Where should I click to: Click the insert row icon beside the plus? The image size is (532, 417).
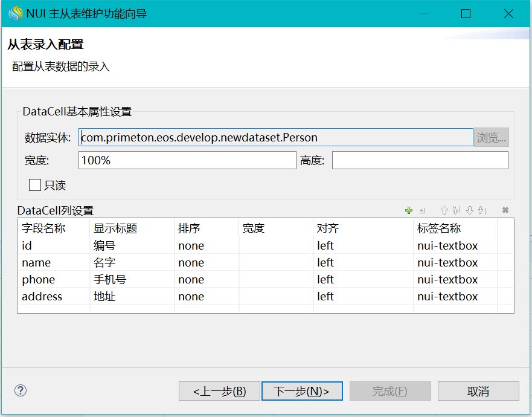pyautogui.click(x=422, y=210)
